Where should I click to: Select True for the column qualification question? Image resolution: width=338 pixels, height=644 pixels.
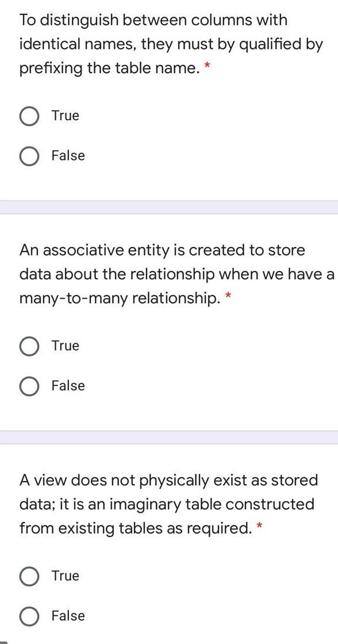(29, 116)
